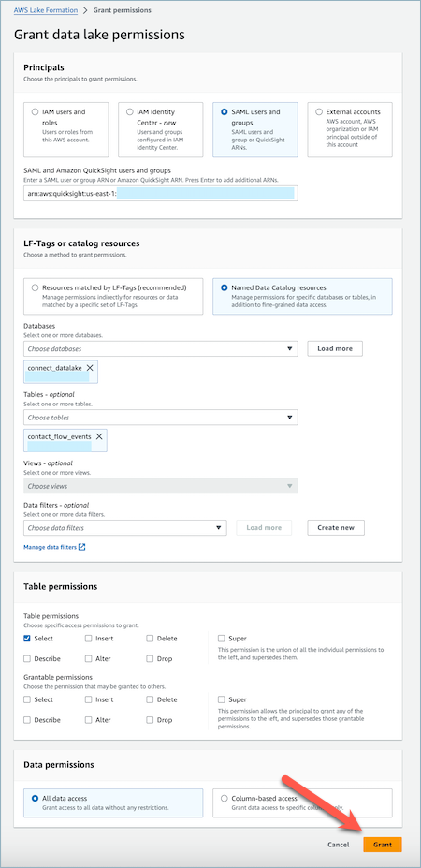Open the Choose views dropdown
Viewport: 421px width, 868px height.
[x=160, y=486]
